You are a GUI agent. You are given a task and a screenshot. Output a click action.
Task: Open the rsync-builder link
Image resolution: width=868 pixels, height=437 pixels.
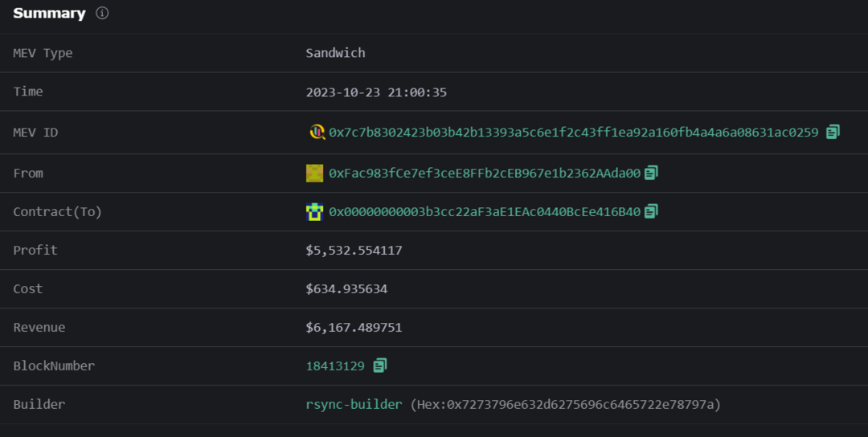[x=354, y=405]
